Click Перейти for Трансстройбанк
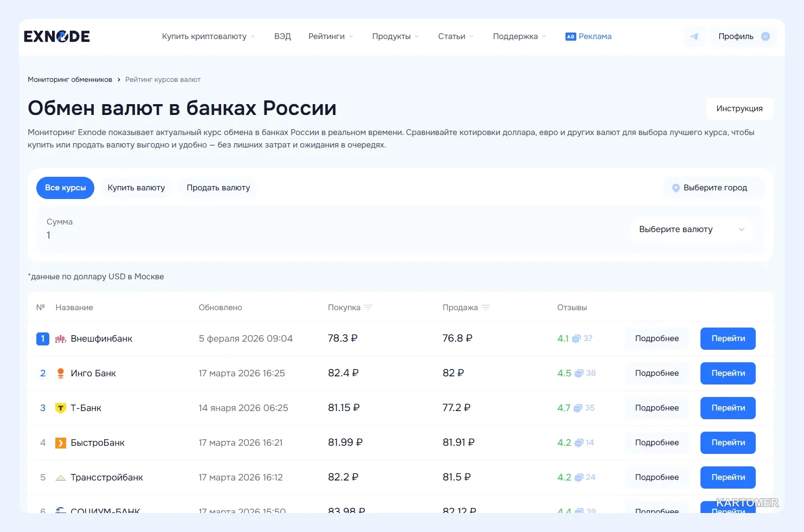The image size is (804, 532). click(728, 477)
